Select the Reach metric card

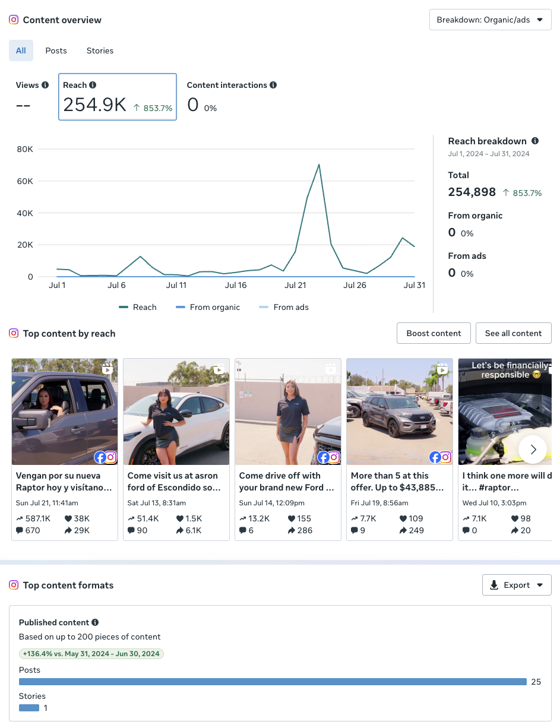tap(118, 97)
